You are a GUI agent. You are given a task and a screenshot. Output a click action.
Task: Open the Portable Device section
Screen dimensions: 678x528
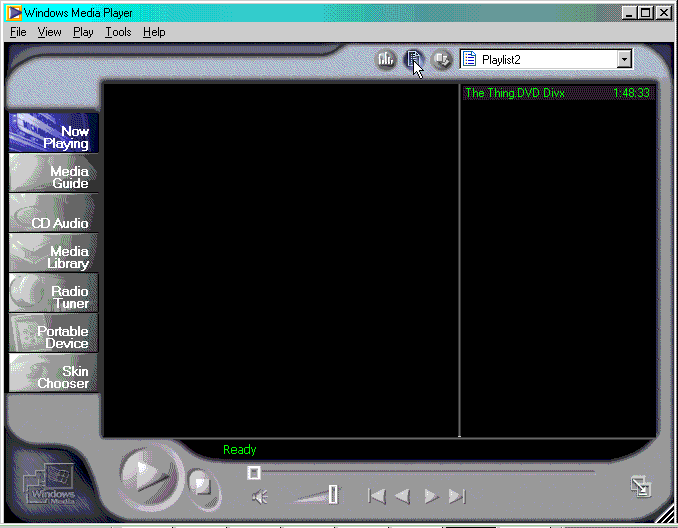(54, 333)
